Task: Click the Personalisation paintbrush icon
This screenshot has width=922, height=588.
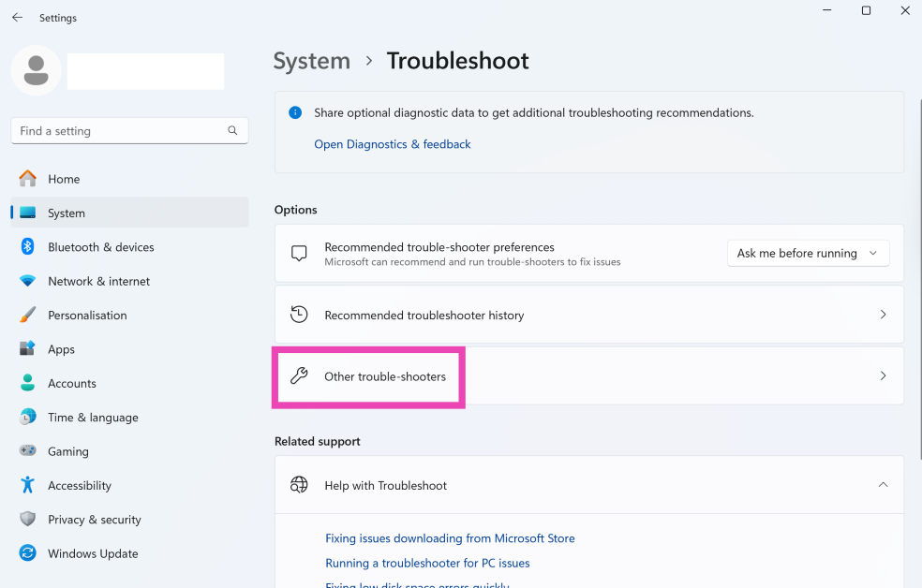Action: (28, 316)
